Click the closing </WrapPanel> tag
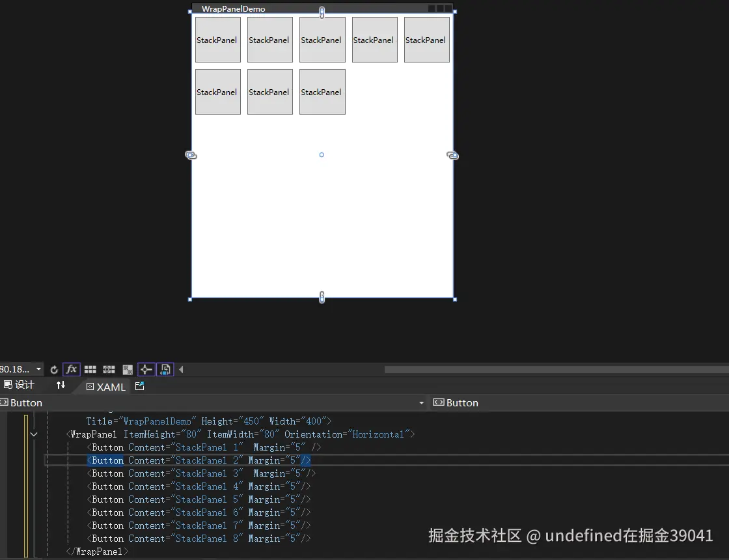The width and height of the screenshot is (729, 560). click(x=97, y=552)
